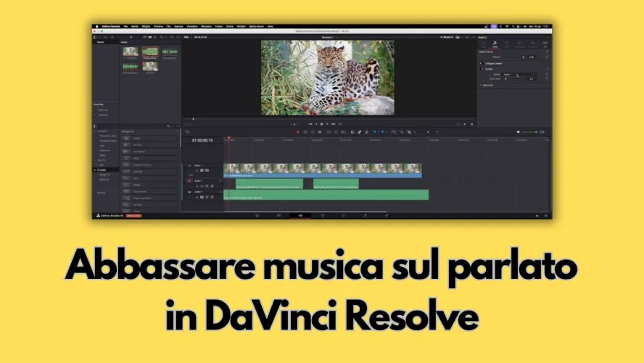The image size is (644, 363).
Task: Adjust the Duck level slider
Action: [516, 79]
